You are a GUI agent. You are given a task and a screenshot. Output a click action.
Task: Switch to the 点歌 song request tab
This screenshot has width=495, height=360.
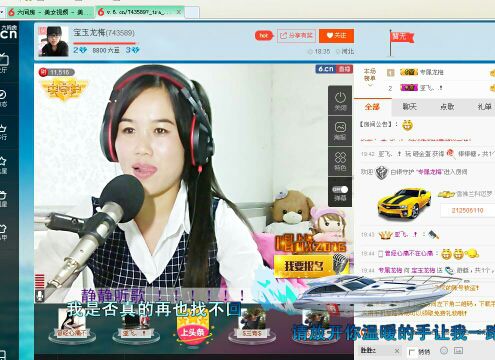click(447, 107)
